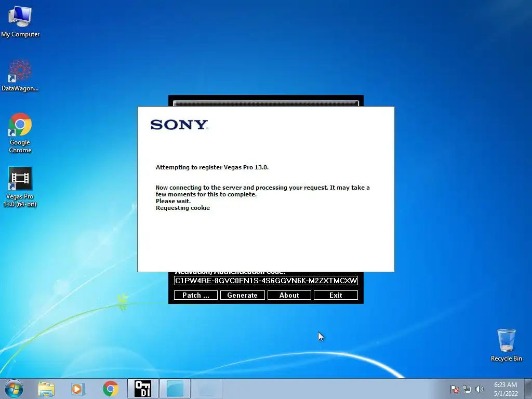Switch to the blue window taskbar item

(175, 389)
